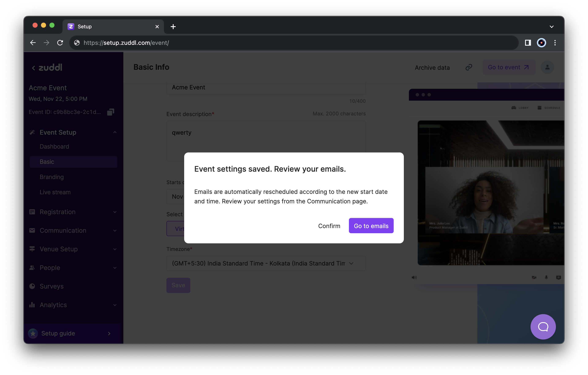The height and width of the screenshot is (375, 588).
Task: Click the zuddl back arrow logo
Action: (47, 67)
